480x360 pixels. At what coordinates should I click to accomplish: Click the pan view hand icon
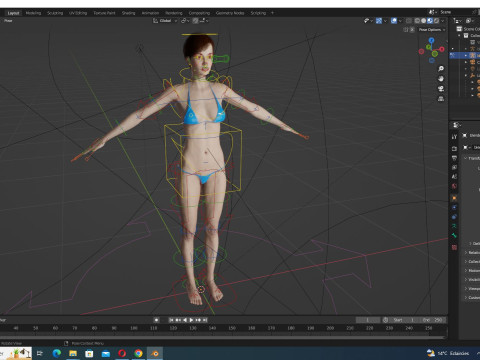[x=441, y=79]
